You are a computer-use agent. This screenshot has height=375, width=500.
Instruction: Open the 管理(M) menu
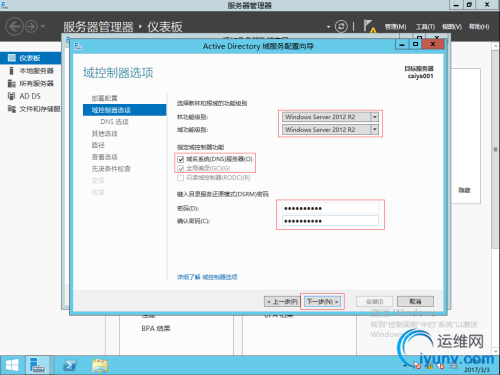pos(395,27)
